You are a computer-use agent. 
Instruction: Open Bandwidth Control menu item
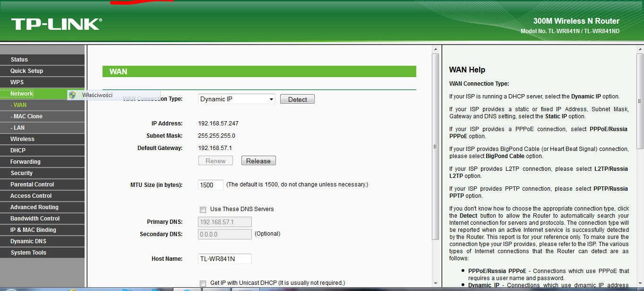(35, 219)
